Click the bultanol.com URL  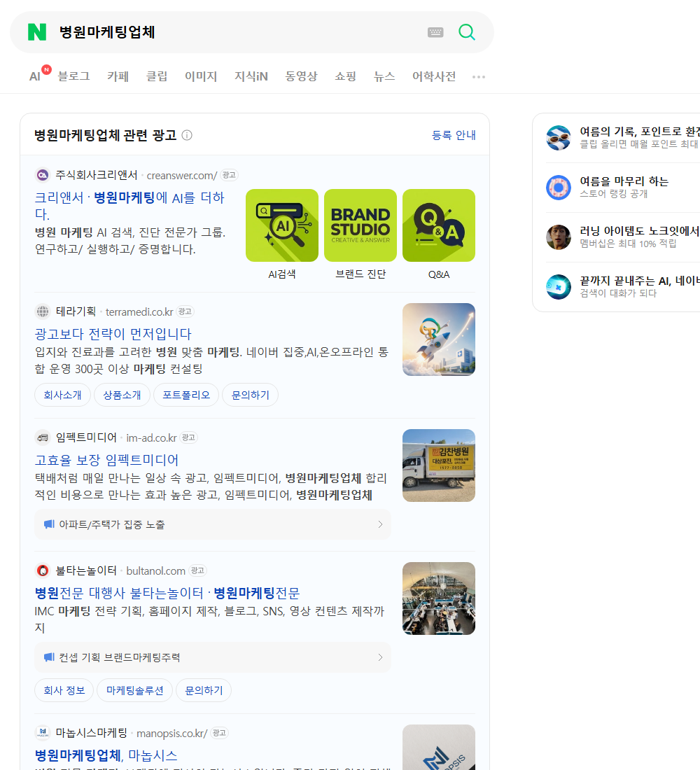155,570
